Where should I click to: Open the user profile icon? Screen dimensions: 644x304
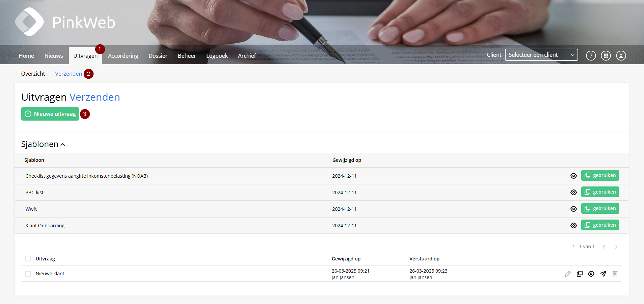[x=621, y=55]
